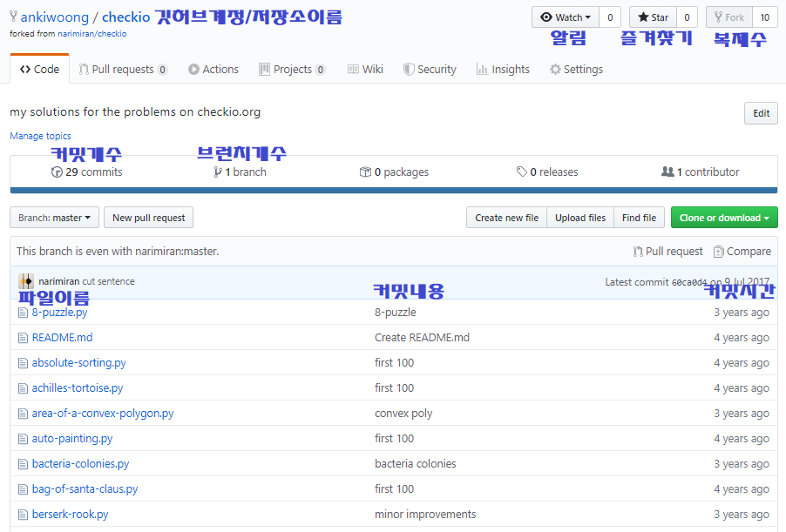Open the Watch dropdown
This screenshot has width=786, height=532.
click(566, 17)
